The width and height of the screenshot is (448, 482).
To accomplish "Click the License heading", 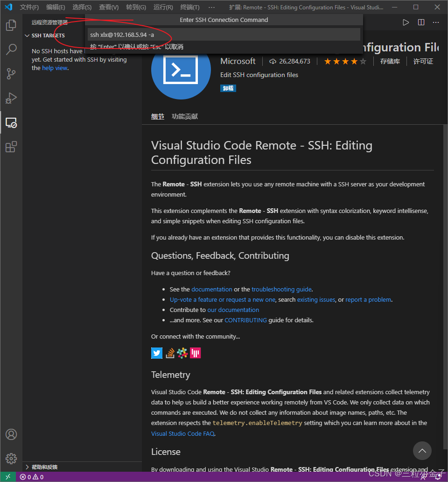I will pyautogui.click(x=166, y=452).
